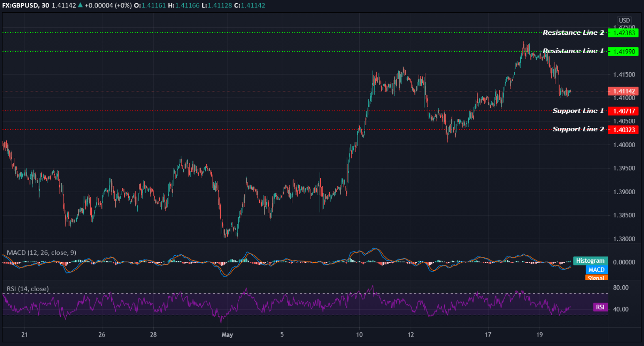Screen dimensions: 644x346
Task: Click the 19 date label on time axis
Action: 539,335
